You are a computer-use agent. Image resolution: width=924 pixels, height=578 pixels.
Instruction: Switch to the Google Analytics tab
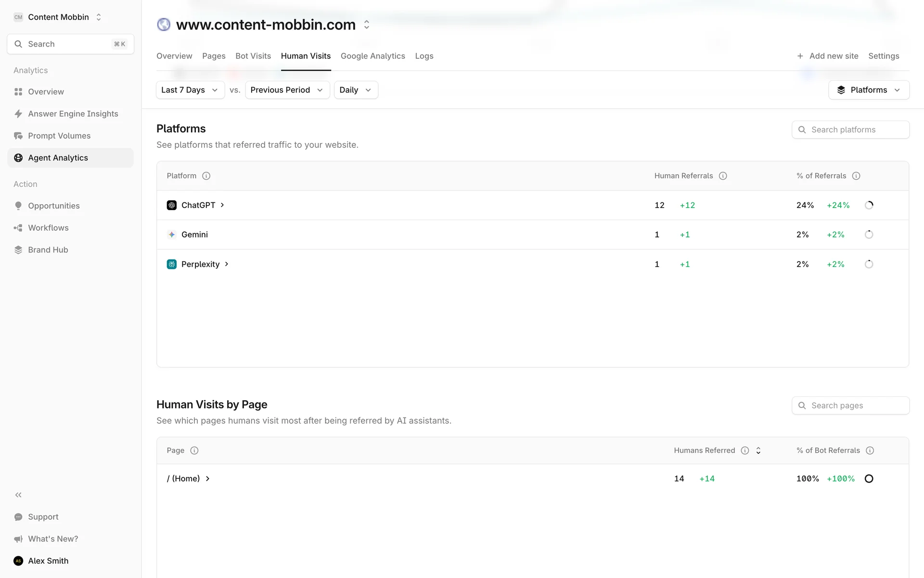[372, 56]
